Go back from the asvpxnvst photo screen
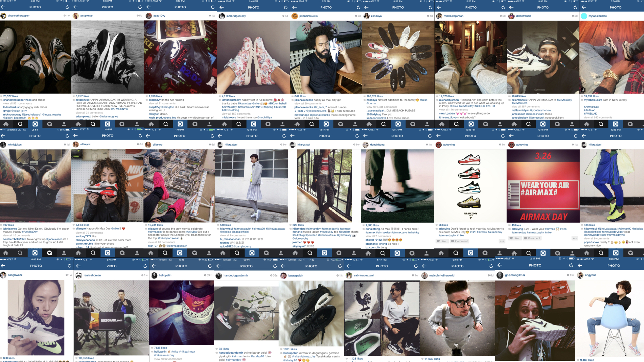The image size is (644, 362). tap(76, 7)
